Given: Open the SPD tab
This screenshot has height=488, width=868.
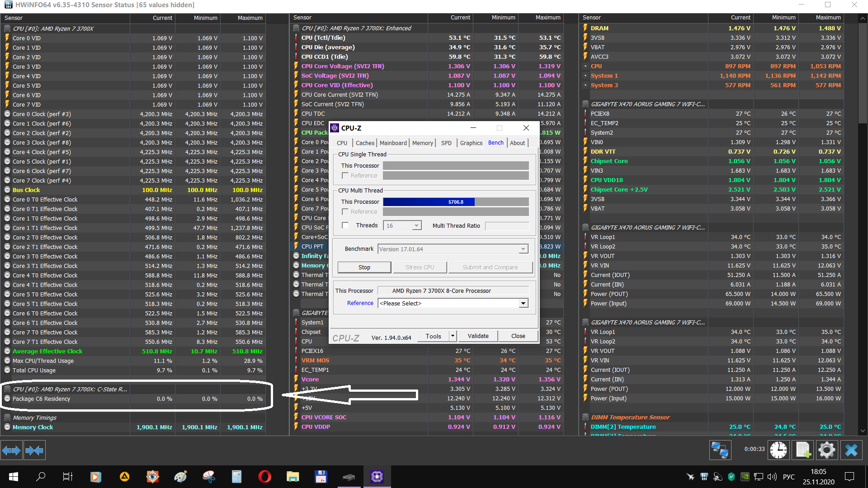Looking at the screenshot, I should pos(446,143).
